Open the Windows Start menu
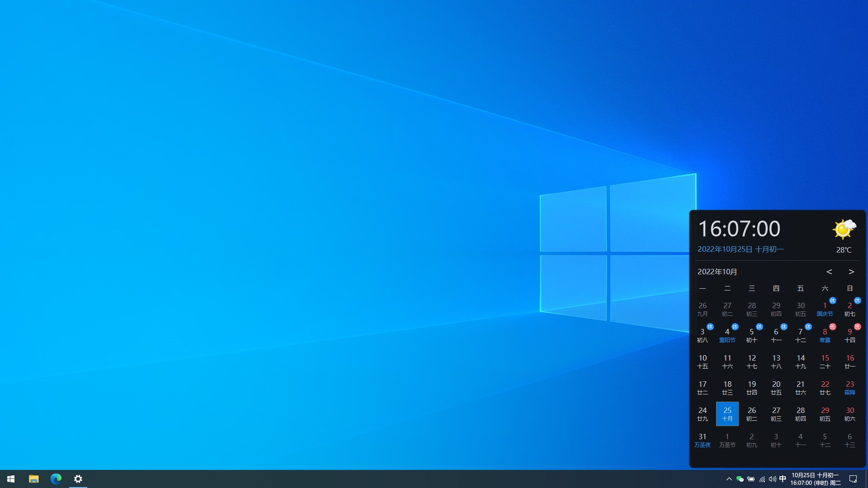The width and height of the screenshot is (868, 488). 11,479
